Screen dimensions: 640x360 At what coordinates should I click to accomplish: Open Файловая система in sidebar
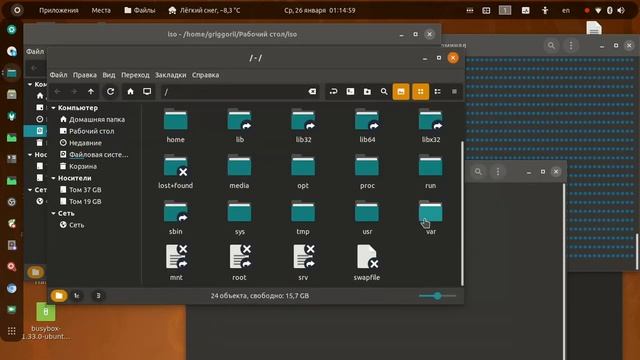tap(94, 155)
